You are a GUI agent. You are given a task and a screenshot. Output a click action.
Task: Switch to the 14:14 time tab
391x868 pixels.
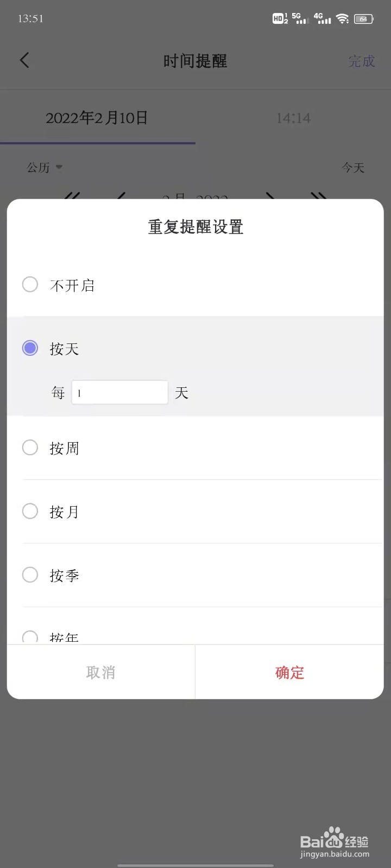pos(293,118)
